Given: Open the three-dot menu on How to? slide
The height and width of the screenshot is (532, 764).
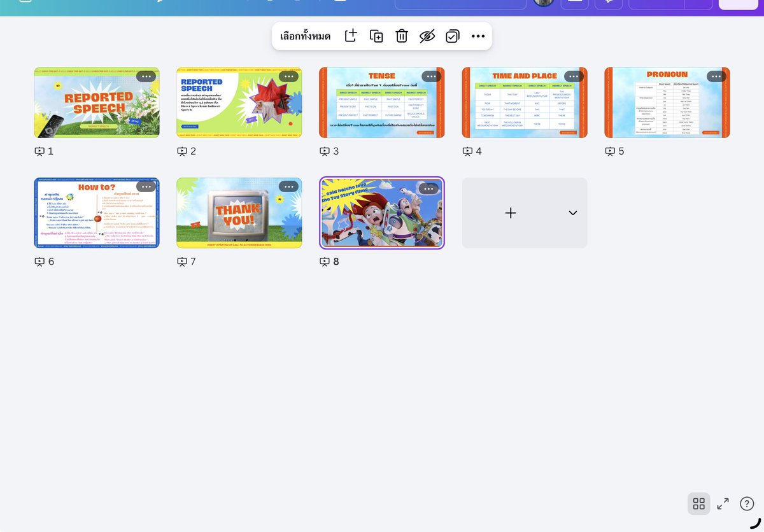Looking at the screenshot, I should click(x=146, y=186).
